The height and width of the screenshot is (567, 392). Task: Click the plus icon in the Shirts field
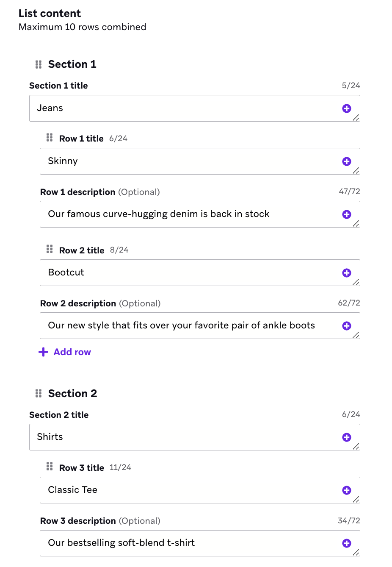[x=347, y=437]
